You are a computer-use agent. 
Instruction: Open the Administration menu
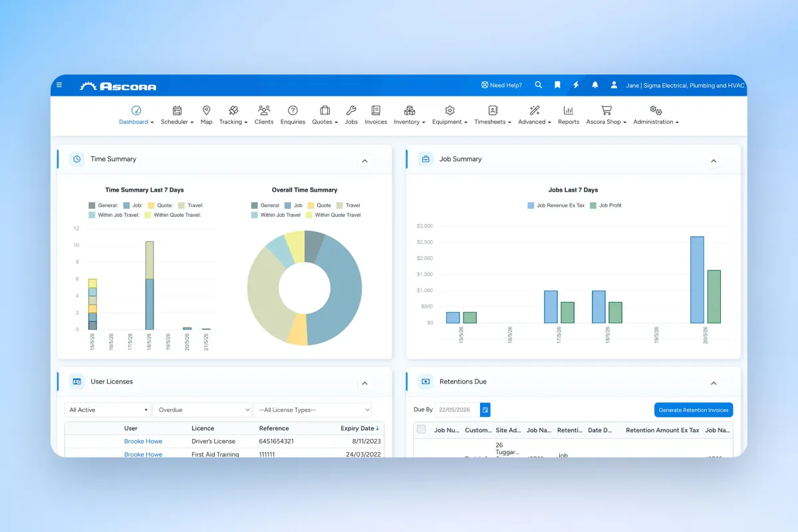pos(656,115)
